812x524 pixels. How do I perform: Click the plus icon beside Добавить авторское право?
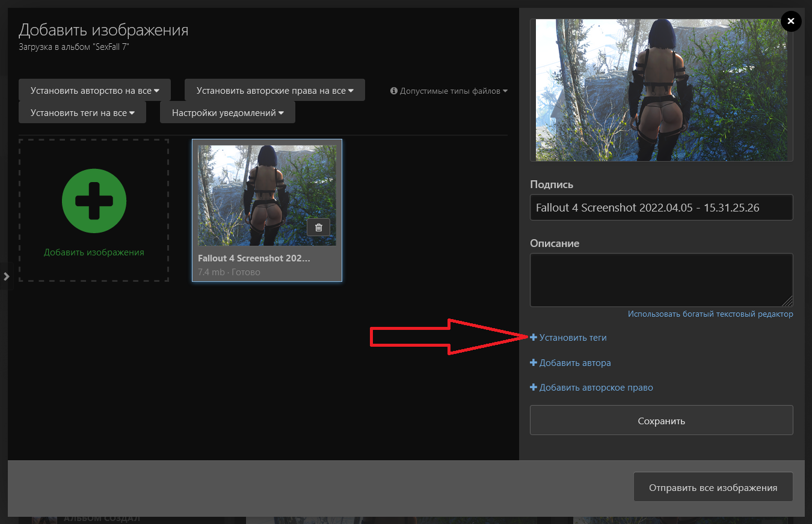533,388
